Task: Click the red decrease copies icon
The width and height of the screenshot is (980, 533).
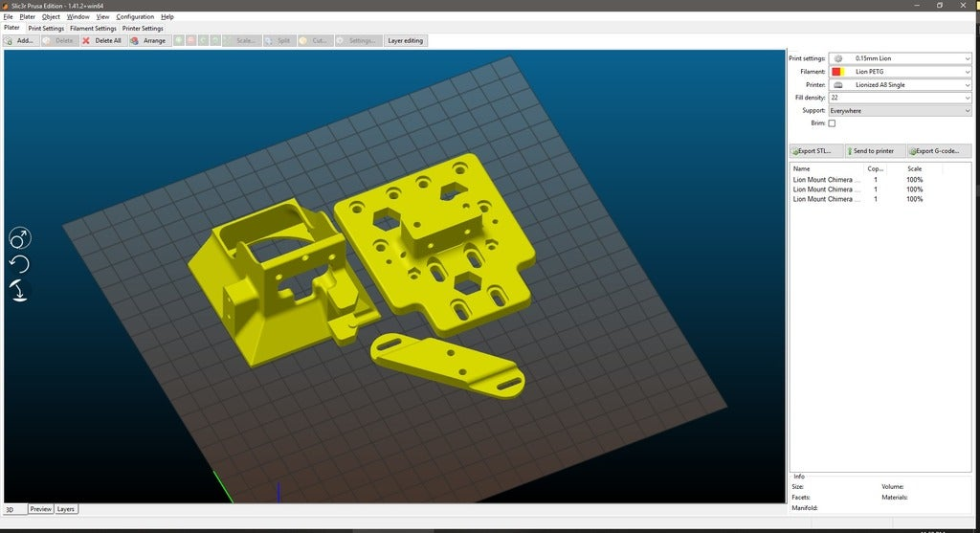Action: (191, 40)
